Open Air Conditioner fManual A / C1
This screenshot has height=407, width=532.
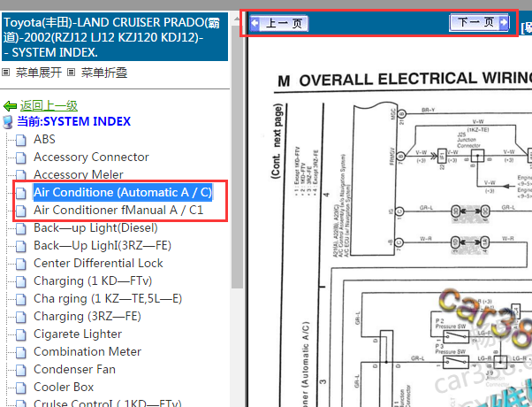pos(118,210)
